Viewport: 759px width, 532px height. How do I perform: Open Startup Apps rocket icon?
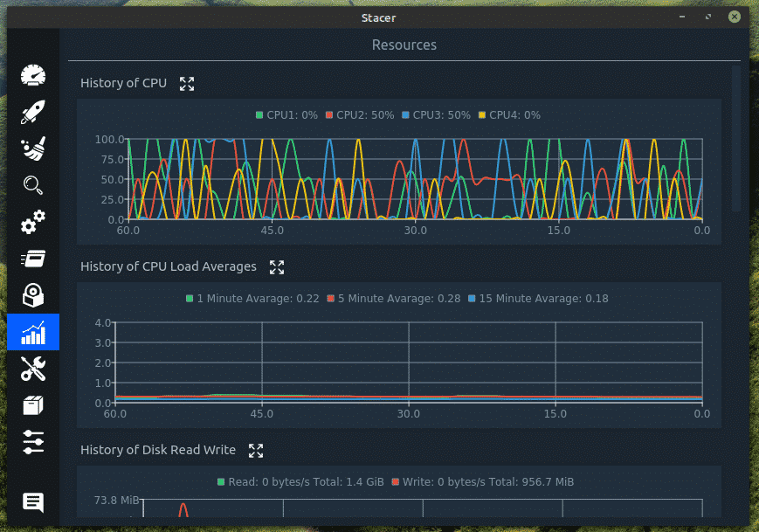pyautogui.click(x=33, y=113)
